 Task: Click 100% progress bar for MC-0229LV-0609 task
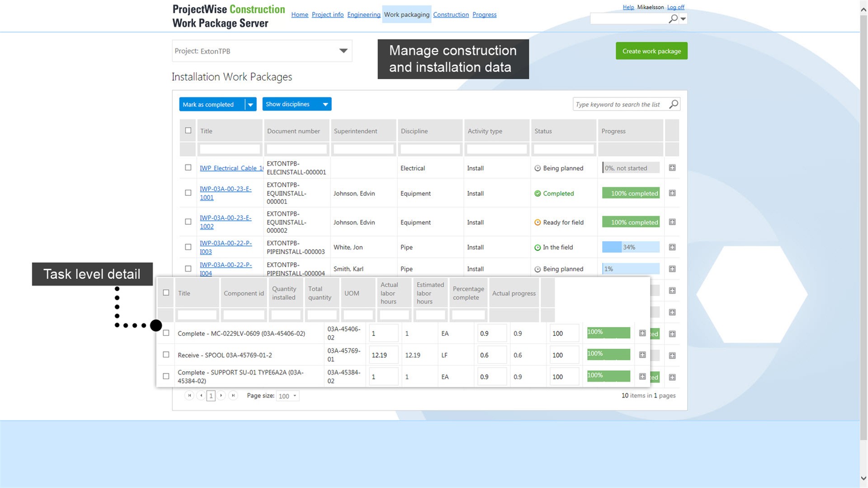[x=609, y=333]
